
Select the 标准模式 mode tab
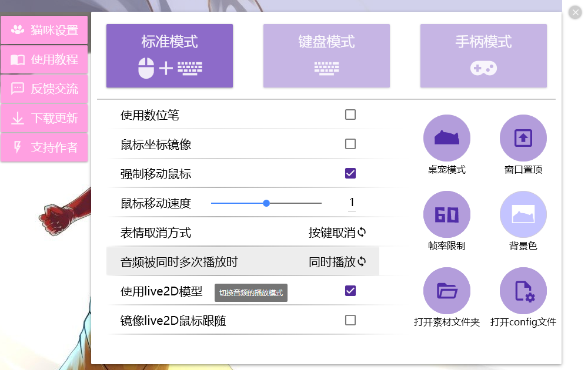[169, 56]
